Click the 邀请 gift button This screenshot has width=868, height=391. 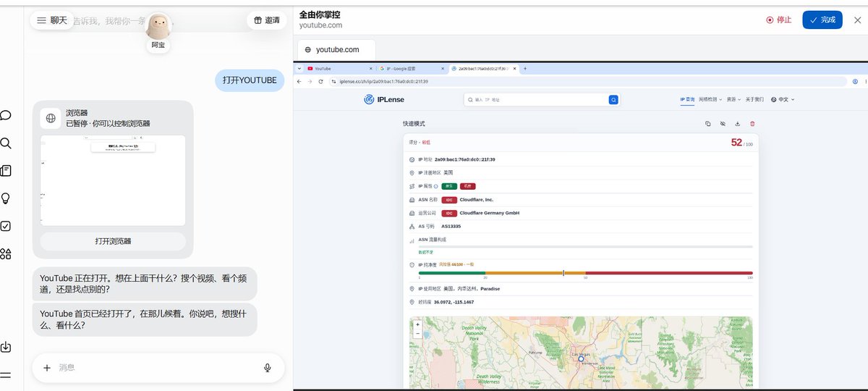[267, 20]
